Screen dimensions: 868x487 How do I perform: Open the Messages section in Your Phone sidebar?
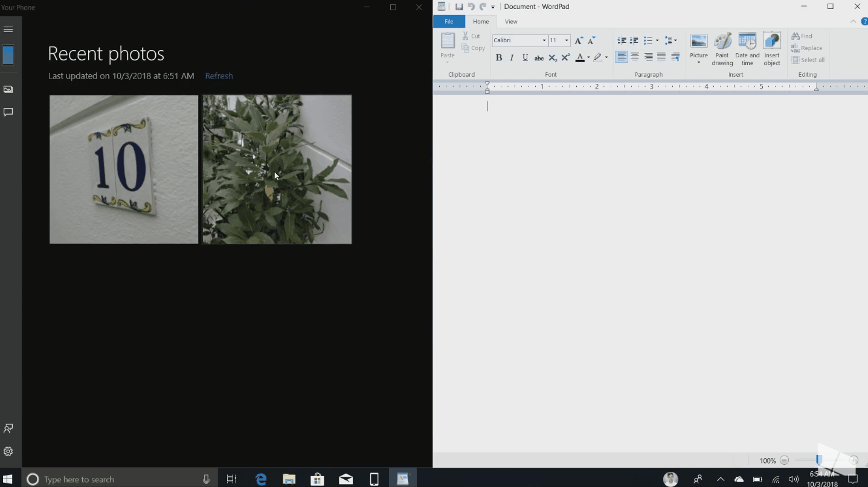click(8, 112)
